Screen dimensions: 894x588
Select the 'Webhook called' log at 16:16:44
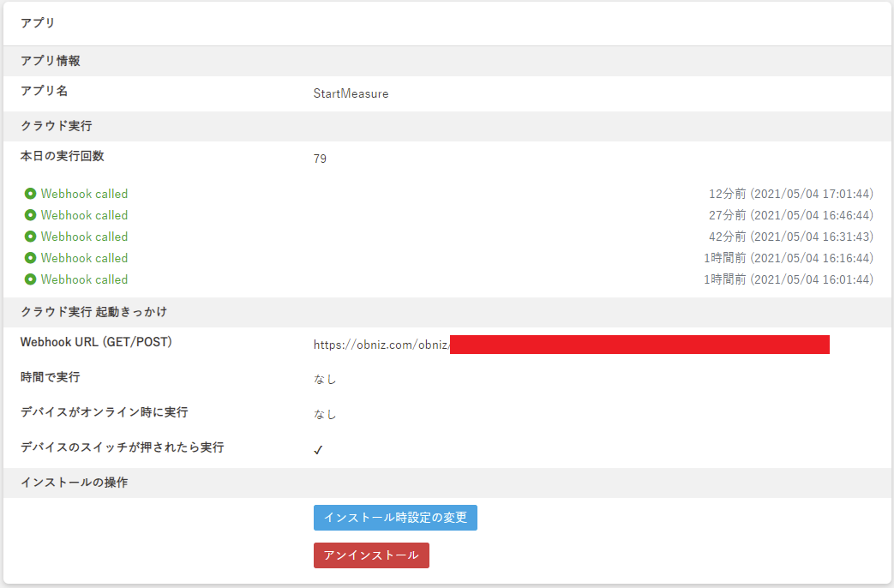84,258
